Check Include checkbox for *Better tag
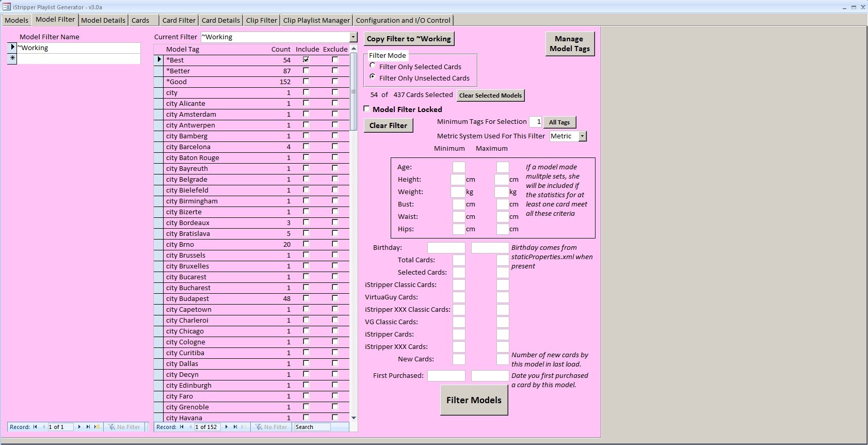This screenshot has height=445, width=868. 306,71
